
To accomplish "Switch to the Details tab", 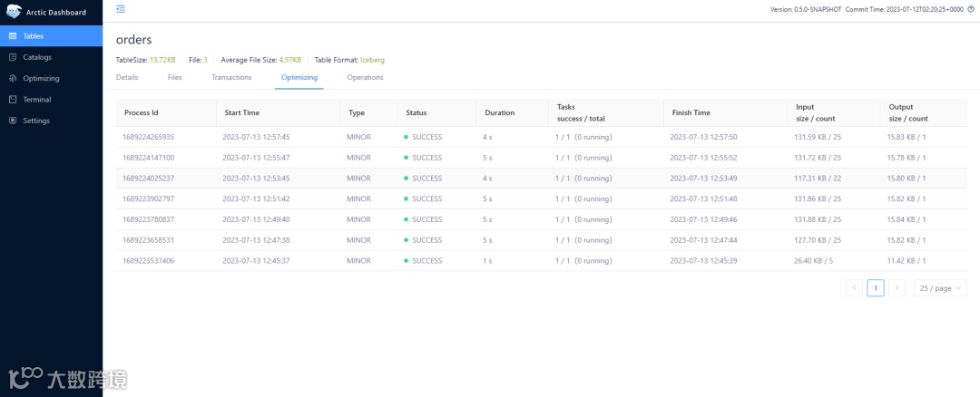I will pyautogui.click(x=127, y=77).
